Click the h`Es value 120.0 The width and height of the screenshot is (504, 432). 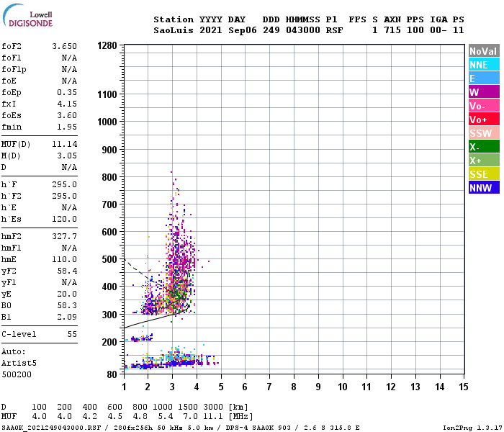pyautogui.click(x=65, y=219)
